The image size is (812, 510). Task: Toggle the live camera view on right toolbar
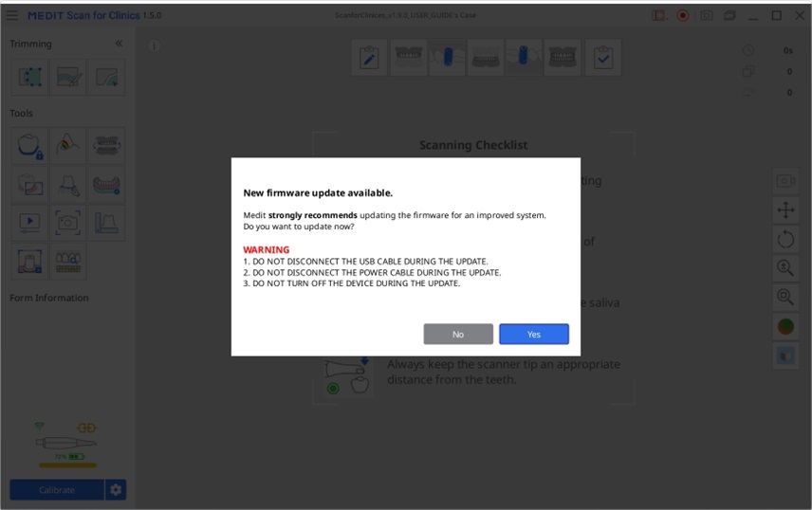pyautogui.click(x=785, y=181)
